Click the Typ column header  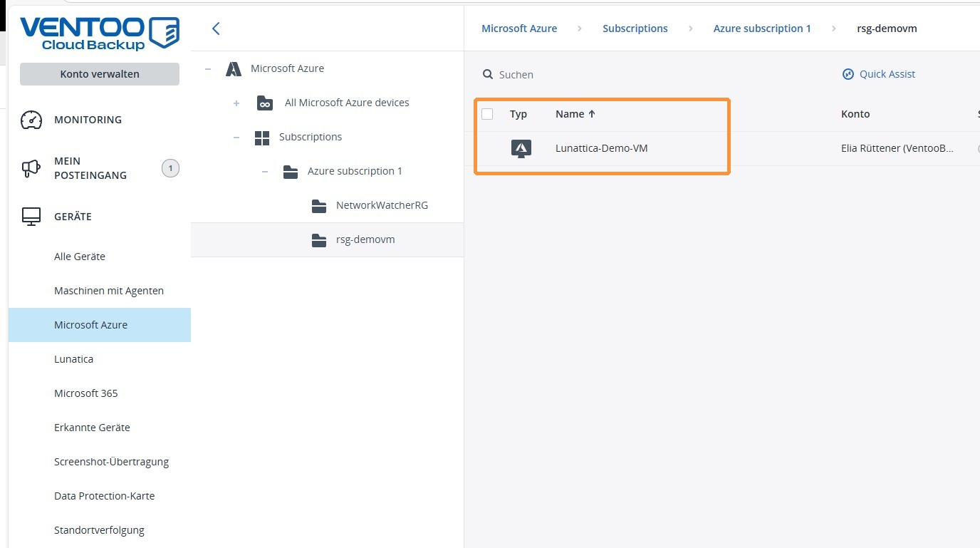click(x=518, y=114)
